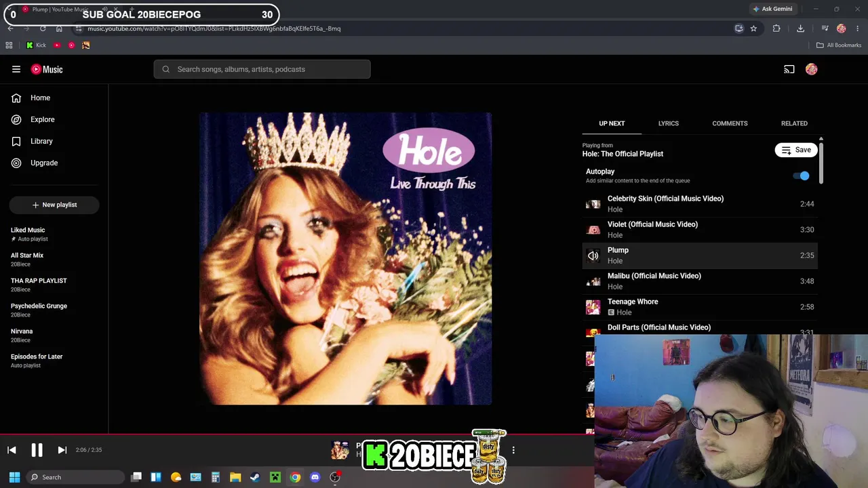Open the YouTube Music account avatar menu
The height and width of the screenshot is (488, 868).
(812, 69)
